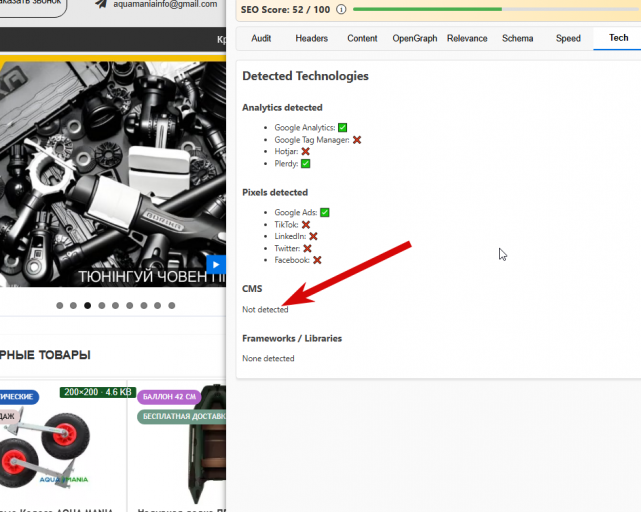
Task: Select the Speed tab
Action: (568, 38)
